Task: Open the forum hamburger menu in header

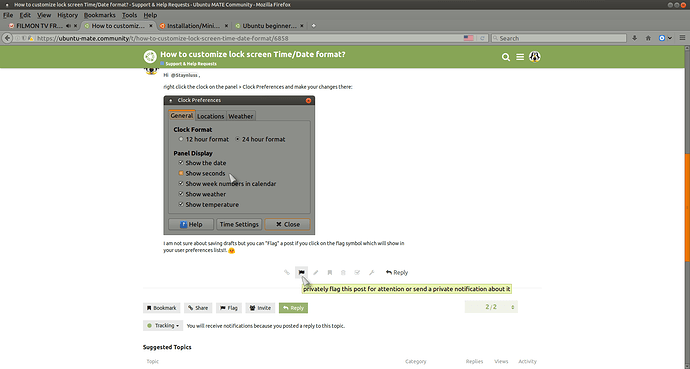Action: coord(520,57)
